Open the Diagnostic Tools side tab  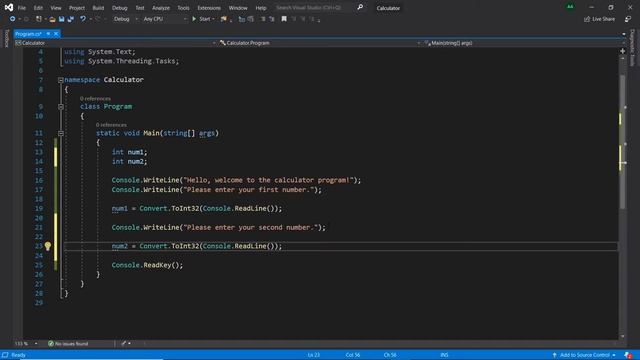(632, 48)
